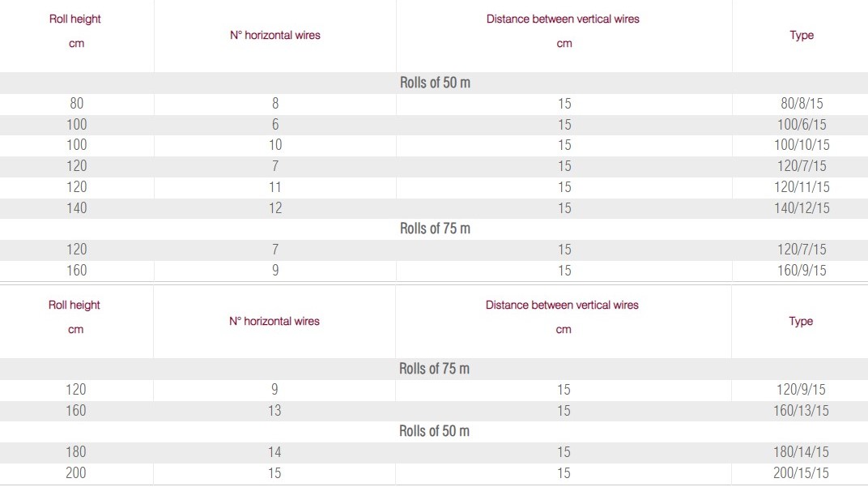Click lower table's 'Distance between vertical wires' header
This screenshot has width=868, height=487.
pos(562,305)
